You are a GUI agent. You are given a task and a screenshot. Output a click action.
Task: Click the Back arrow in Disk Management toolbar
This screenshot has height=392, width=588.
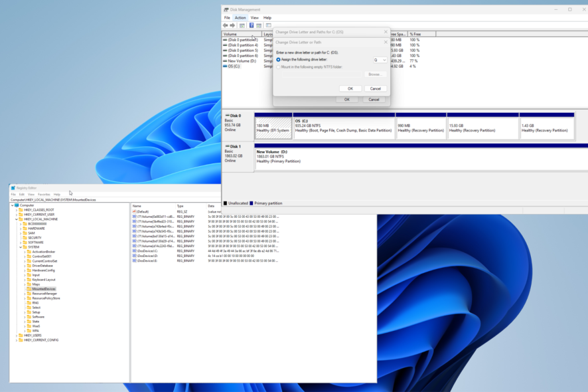point(226,25)
